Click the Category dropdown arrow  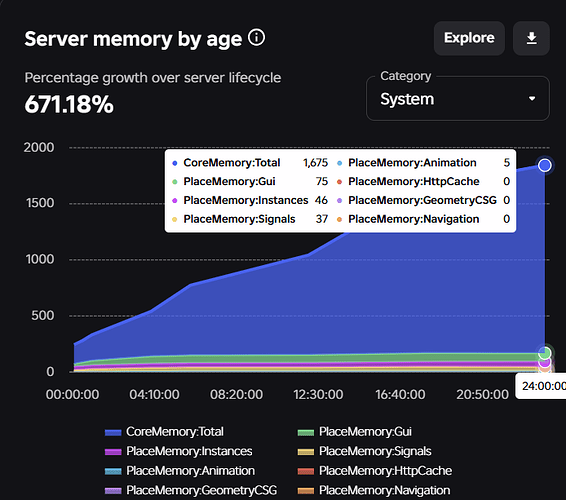(532, 99)
